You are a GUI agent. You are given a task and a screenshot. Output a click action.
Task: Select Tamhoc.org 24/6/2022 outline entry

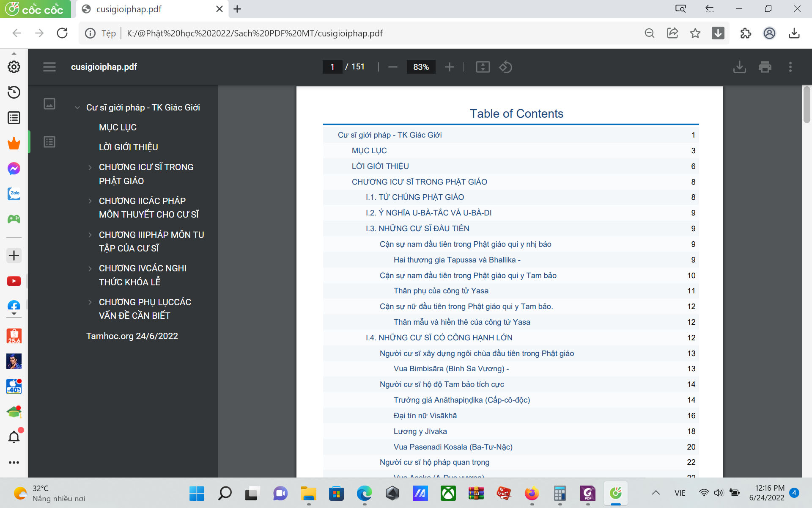[132, 336]
